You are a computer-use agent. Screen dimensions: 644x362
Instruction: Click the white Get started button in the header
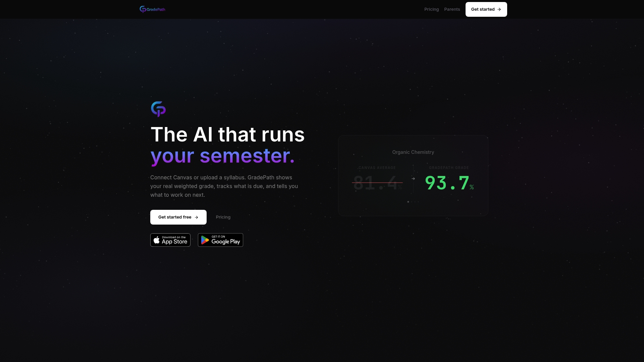pyautogui.click(x=486, y=9)
